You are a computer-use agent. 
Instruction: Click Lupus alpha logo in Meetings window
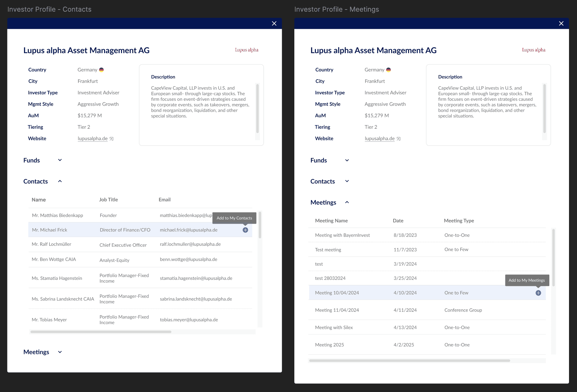point(534,50)
